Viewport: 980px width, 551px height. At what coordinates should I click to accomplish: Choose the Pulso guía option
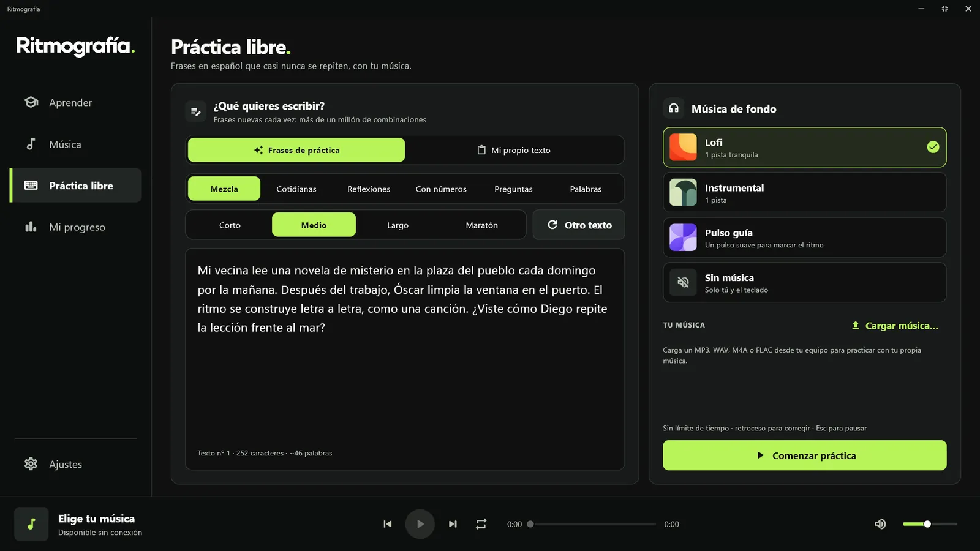pyautogui.click(x=804, y=238)
